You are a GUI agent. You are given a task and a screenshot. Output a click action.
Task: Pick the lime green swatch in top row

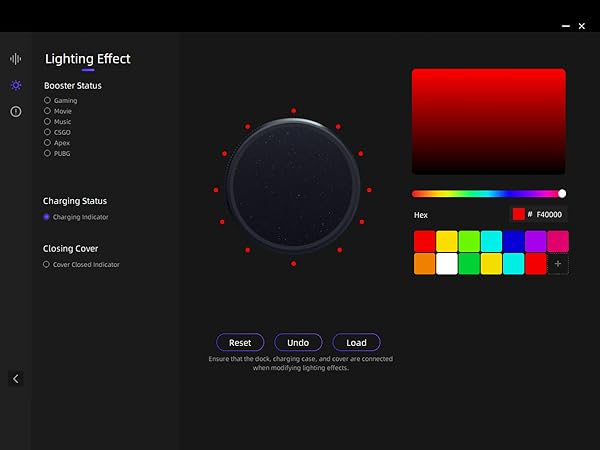pyautogui.click(x=469, y=241)
